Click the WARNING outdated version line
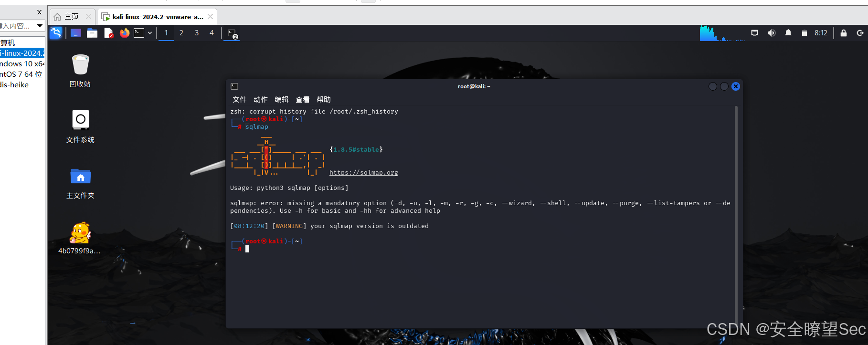The height and width of the screenshot is (345, 868). [x=329, y=226]
